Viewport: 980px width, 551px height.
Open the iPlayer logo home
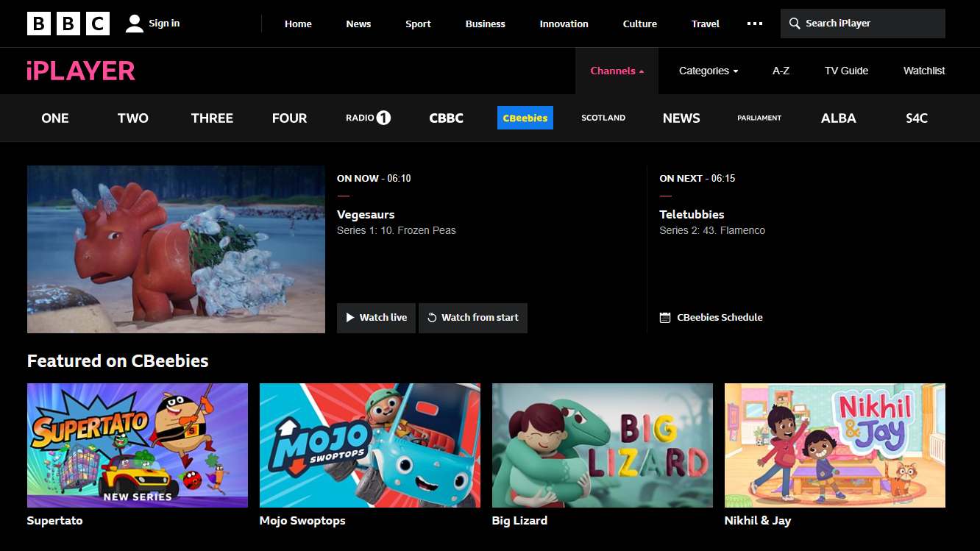click(x=81, y=71)
